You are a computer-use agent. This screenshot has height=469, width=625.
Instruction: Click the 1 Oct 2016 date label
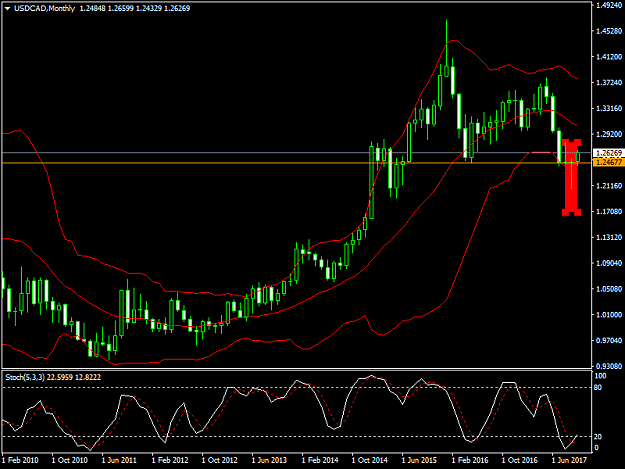tap(519, 460)
